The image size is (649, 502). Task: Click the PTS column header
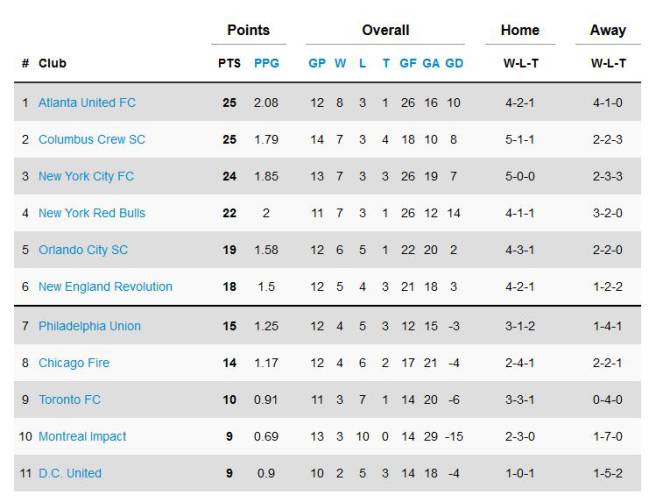coord(229,63)
